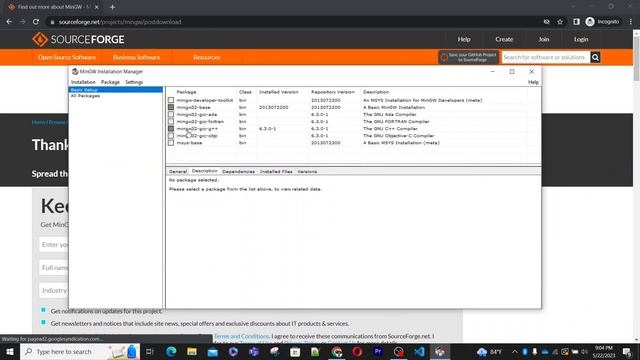Click the SourceForge Help link
Screen dimensions: 640x360
point(464,40)
